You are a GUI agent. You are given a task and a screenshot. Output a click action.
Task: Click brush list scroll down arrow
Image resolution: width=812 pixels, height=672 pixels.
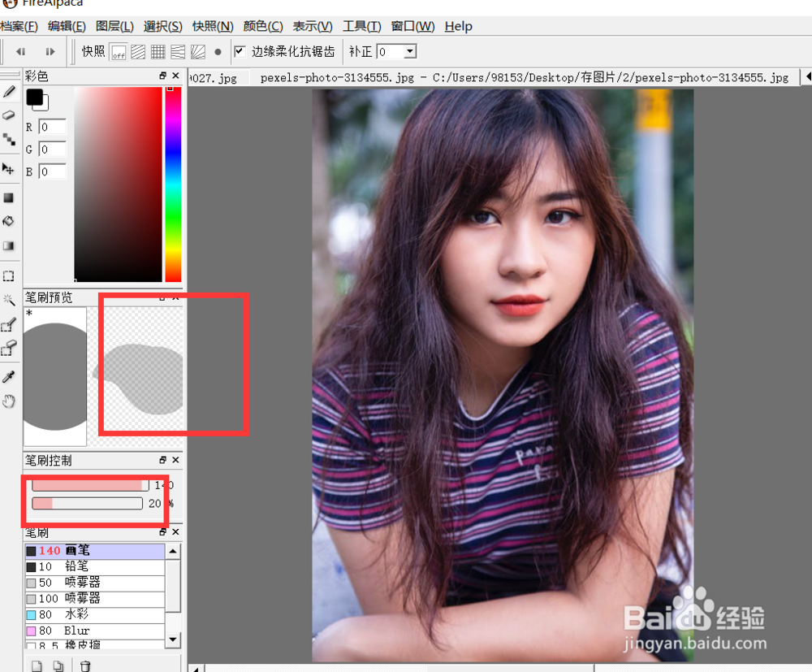tap(173, 639)
